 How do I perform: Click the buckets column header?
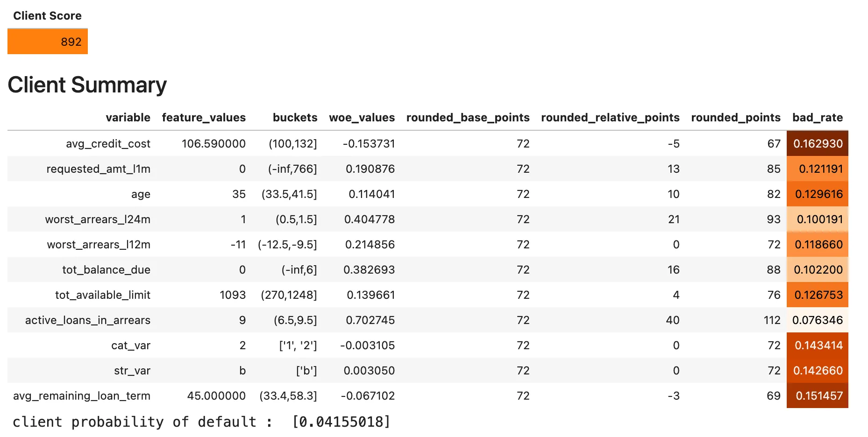[x=295, y=118]
